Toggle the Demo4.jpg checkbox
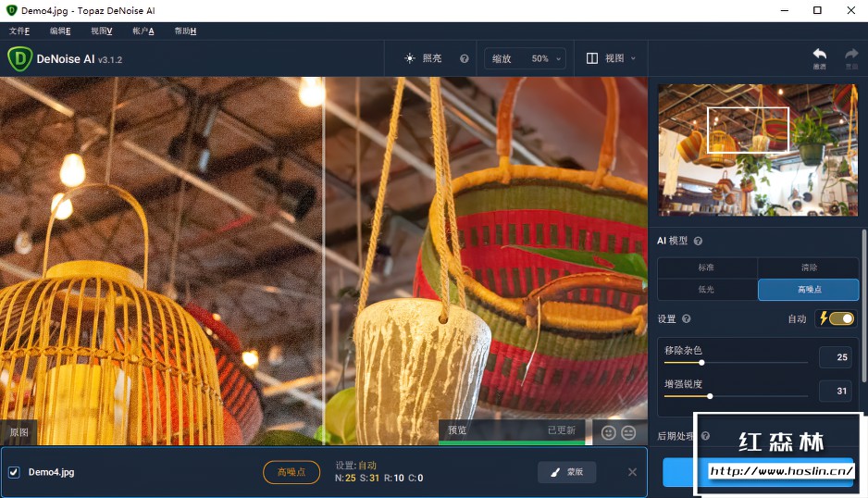868x498 pixels. click(14, 472)
